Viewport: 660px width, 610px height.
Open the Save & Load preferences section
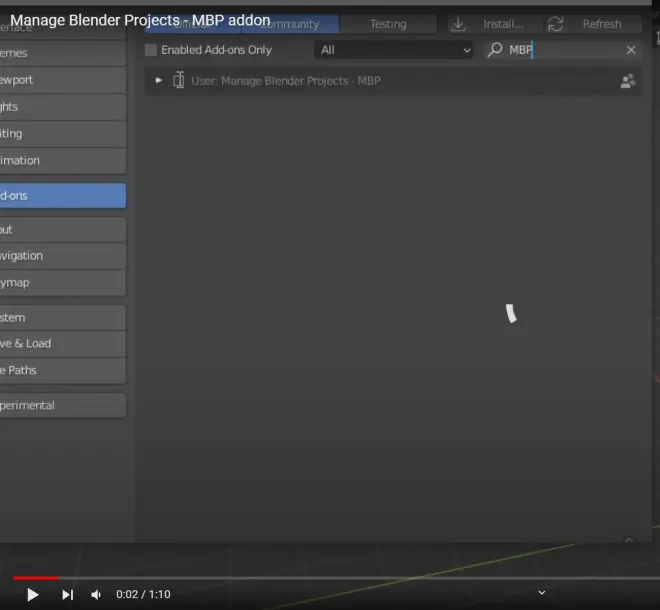pyautogui.click(x=63, y=344)
